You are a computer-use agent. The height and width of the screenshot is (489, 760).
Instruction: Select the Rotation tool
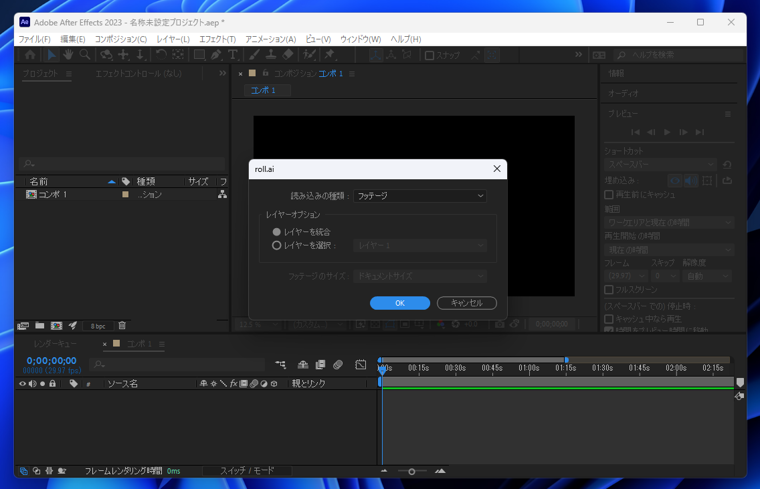point(161,55)
